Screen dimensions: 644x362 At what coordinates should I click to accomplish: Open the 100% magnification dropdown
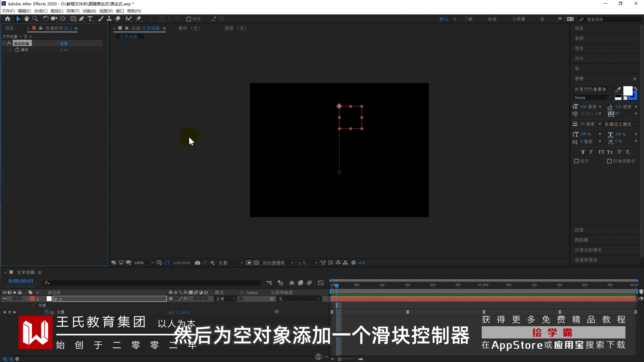click(x=144, y=263)
